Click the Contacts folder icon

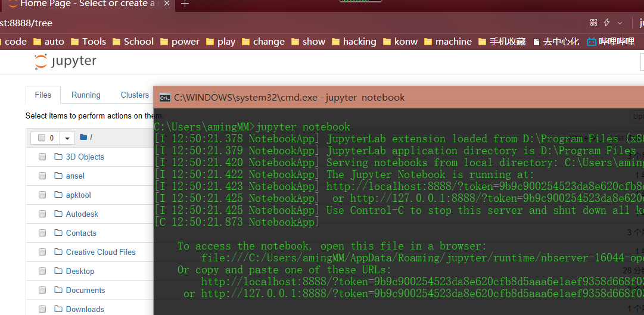coord(58,233)
